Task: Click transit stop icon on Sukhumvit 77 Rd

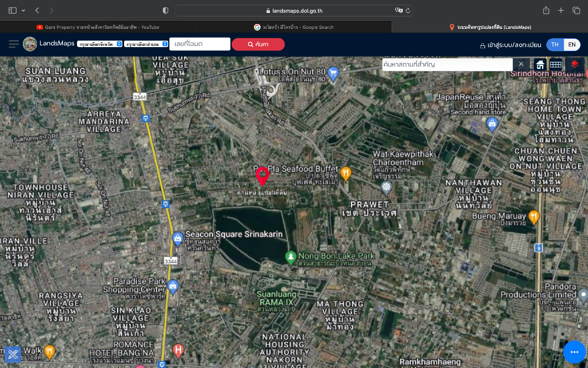Action: [145, 119]
